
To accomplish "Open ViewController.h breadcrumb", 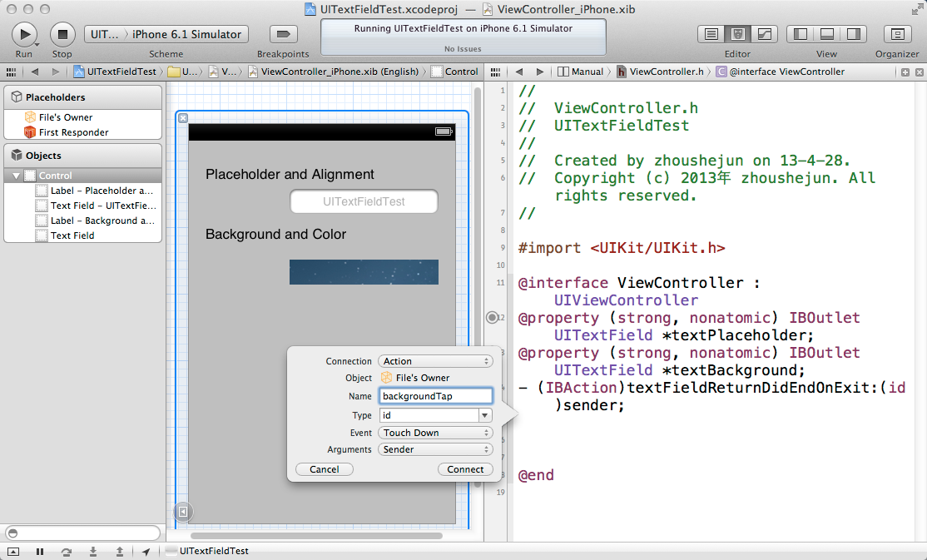I will [661, 72].
